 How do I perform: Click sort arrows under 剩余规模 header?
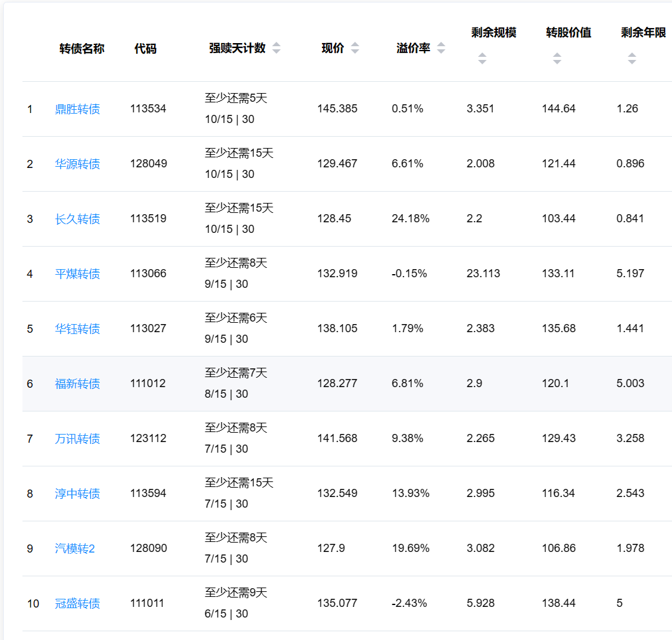[482, 59]
